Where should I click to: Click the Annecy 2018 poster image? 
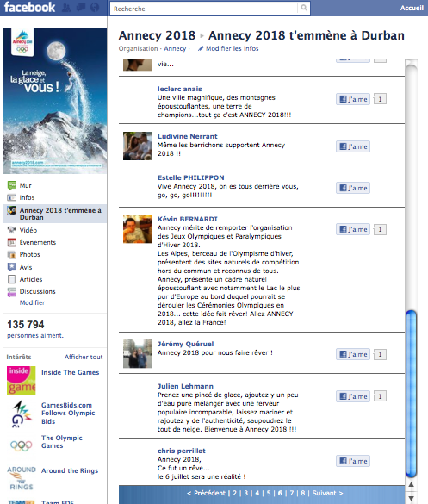pyautogui.click(x=55, y=101)
